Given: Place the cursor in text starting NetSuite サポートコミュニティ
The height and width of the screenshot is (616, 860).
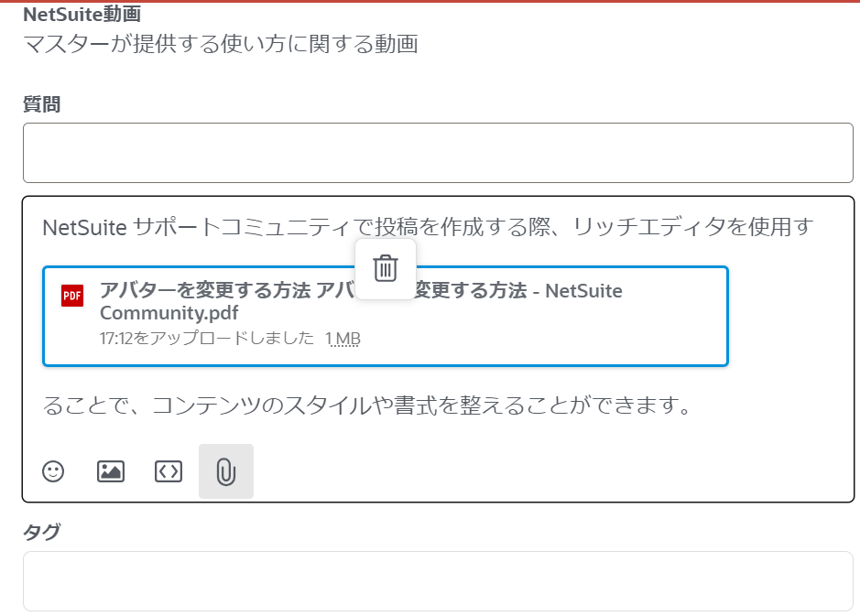Looking at the screenshot, I should pyautogui.click(x=428, y=227).
